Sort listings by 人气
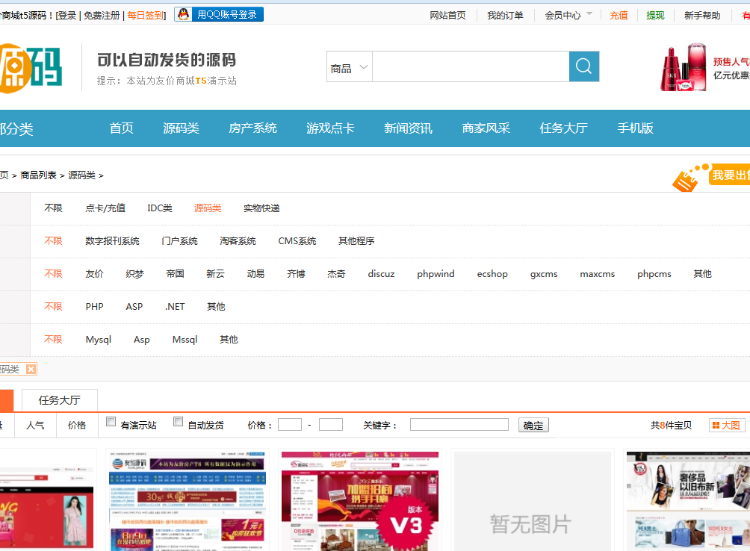 35,425
